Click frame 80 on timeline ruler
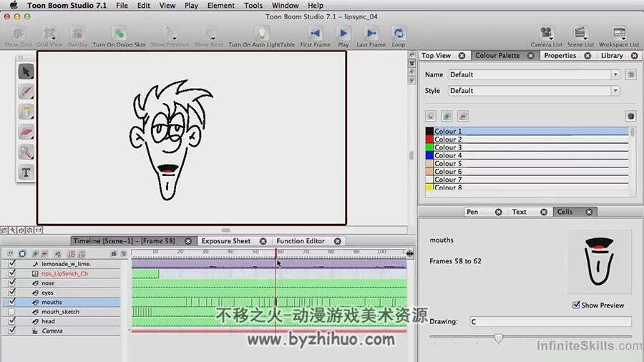This screenshot has width=644, height=362. click(331, 251)
